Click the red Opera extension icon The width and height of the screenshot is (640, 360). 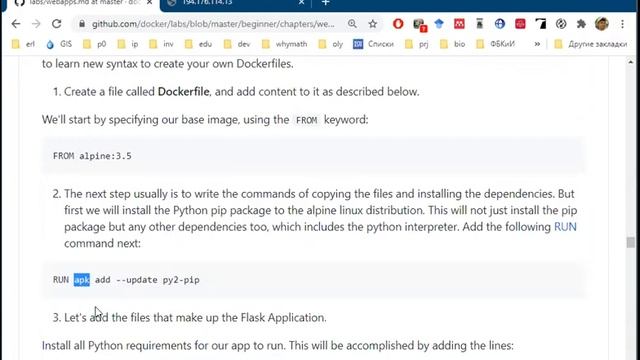pos(398,24)
